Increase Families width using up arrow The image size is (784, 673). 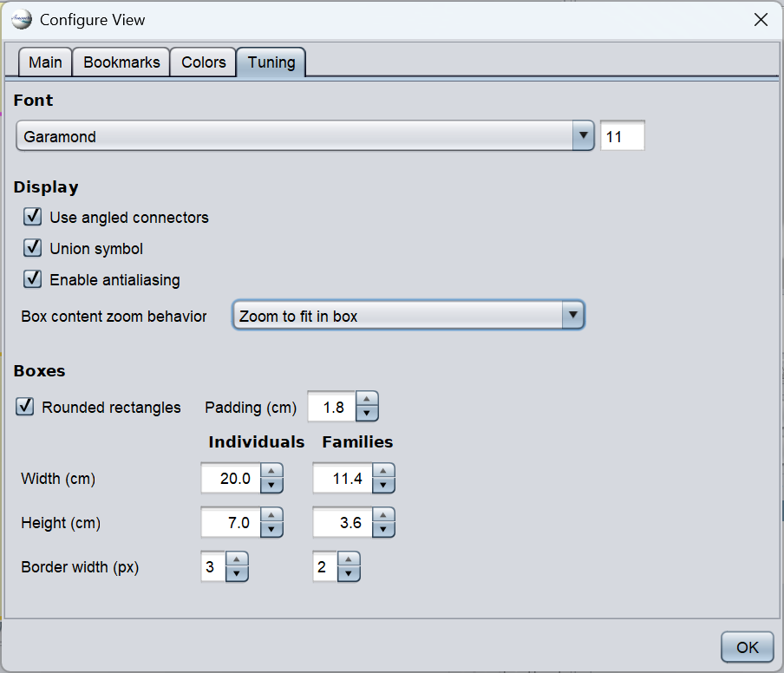[x=383, y=471]
